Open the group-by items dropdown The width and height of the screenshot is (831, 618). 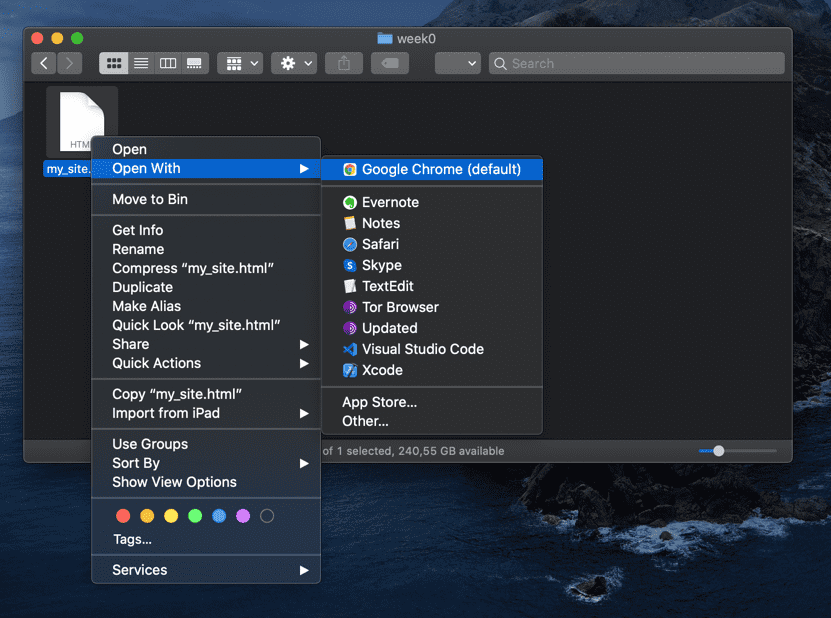[241, 64]
